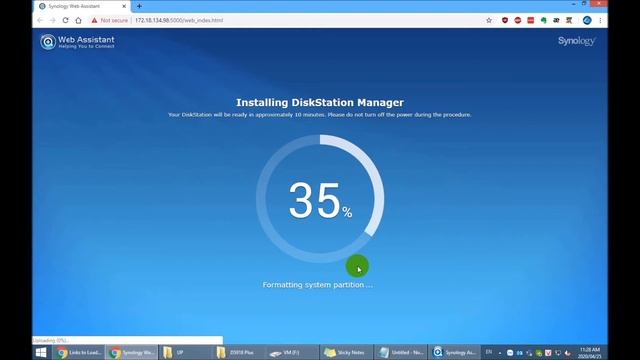
Task: Switch to the Links Chrome taskbar window
Action: (x=79, y=352)
